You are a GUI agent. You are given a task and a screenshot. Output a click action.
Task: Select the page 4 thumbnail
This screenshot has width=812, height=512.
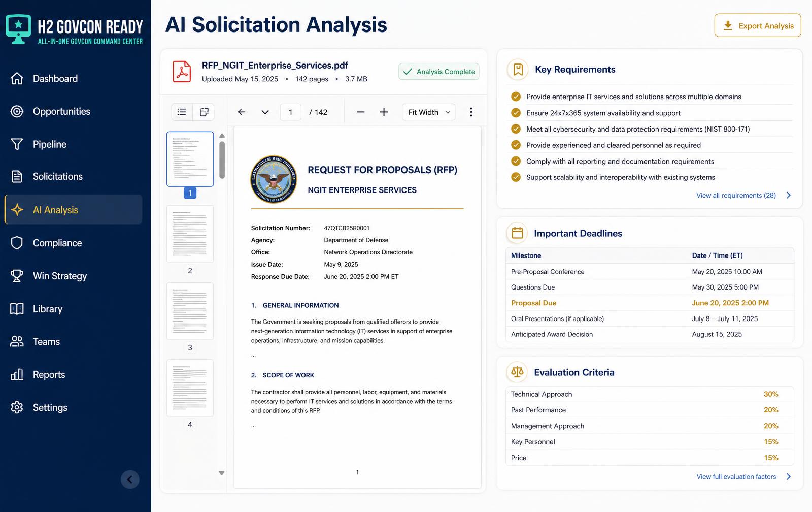pyautogui.click(x=190, y=388)
